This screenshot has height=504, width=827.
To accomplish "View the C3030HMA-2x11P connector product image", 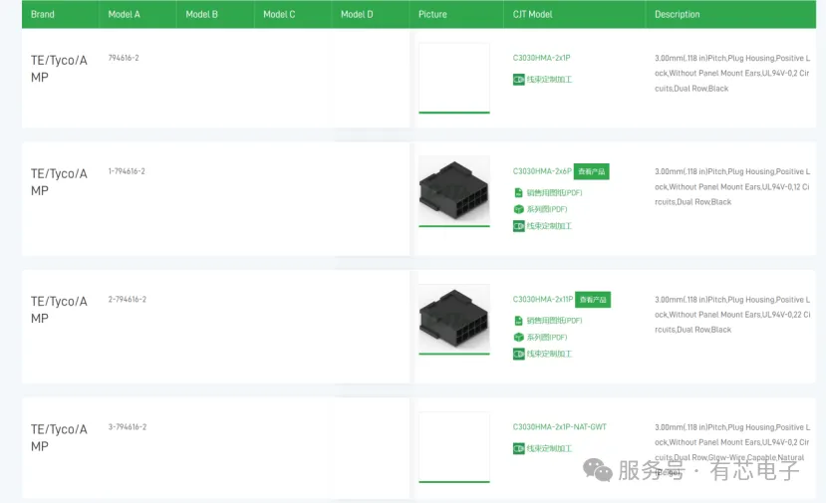I will coord(454,318).
